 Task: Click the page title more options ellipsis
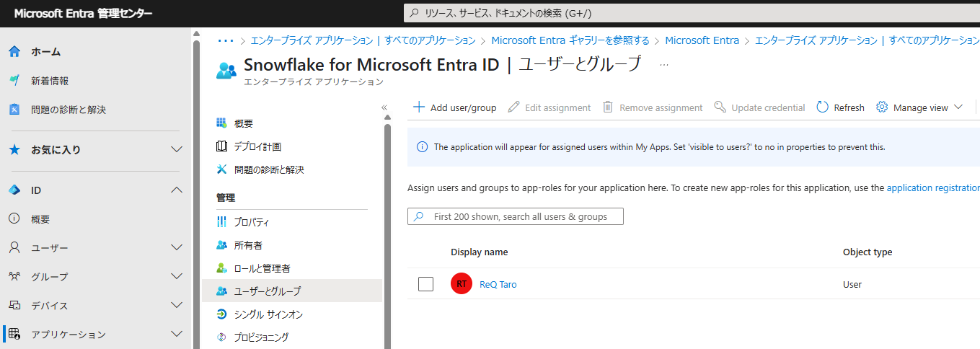(664, 64)
